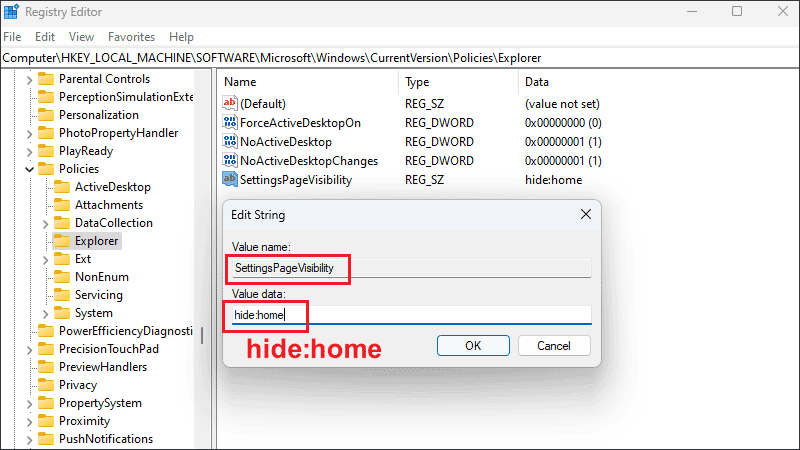Cancel the Edit String dialog
The image size is (800, 450).
(x=554, y=345)
